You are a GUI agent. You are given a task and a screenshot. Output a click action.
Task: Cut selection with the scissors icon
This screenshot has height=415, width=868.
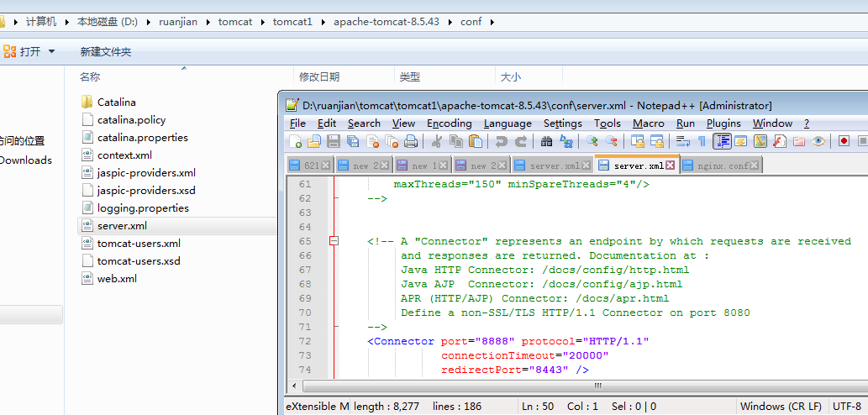pos(436,141)
